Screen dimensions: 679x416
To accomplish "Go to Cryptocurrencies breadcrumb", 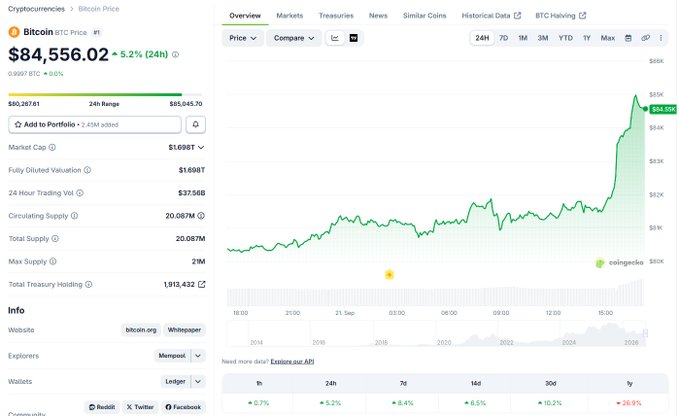I will click(36, 9).
